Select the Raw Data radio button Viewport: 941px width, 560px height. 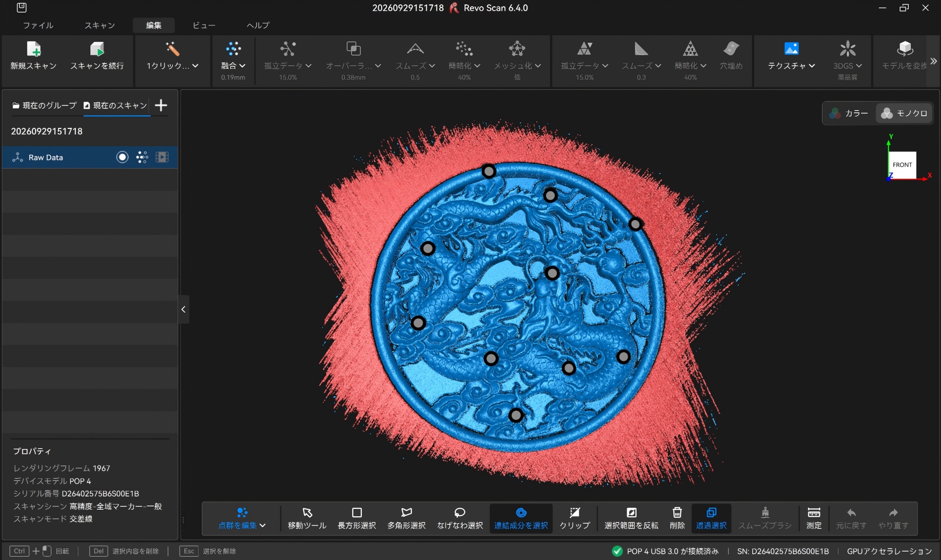tap(122, 157)
